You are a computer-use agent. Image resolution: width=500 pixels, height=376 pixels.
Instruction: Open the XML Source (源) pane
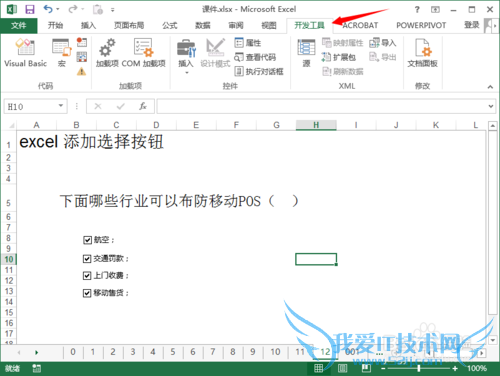(306, 53)
